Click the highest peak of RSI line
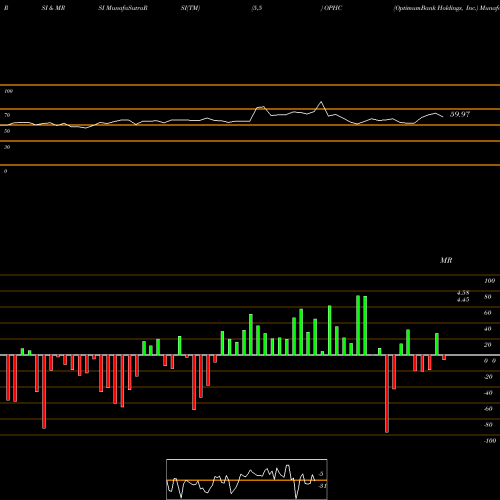The width and height of the screenshot is (500, 500). (x=321, y=102)
